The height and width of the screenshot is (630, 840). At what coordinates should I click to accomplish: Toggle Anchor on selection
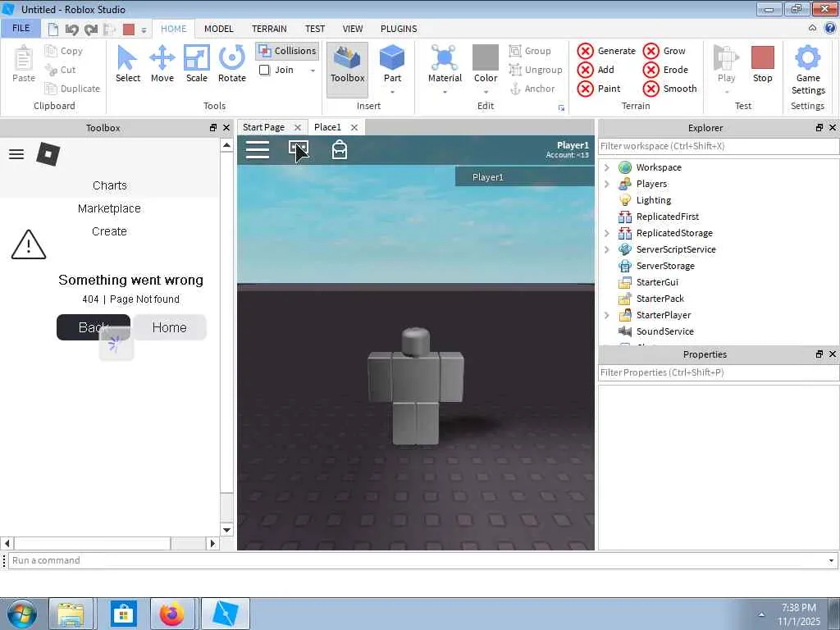click(x=532, y=89)
